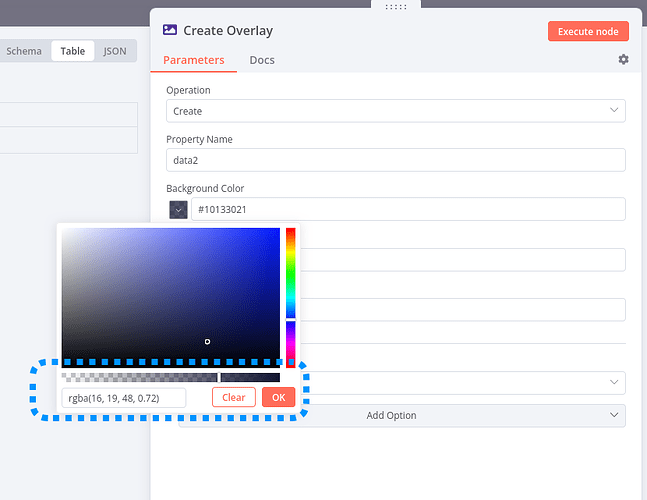Click Execute node button
The width and height of the screenshot is (647, 500).
588,31
